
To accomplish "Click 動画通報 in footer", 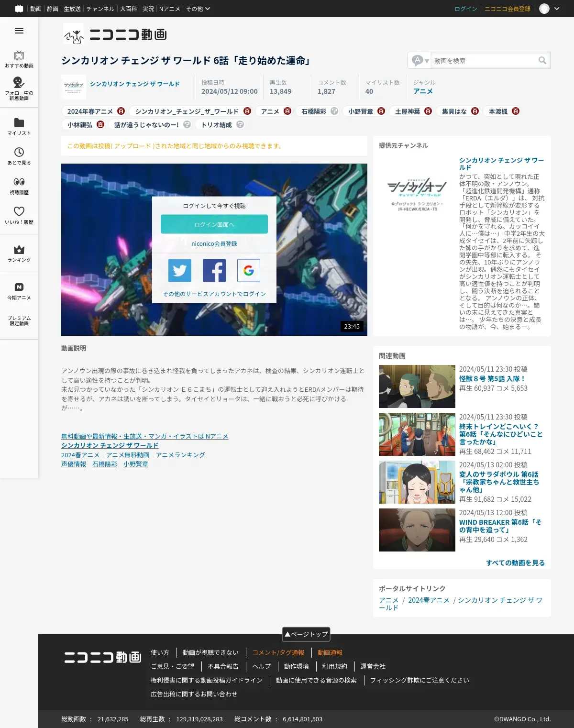I will coord(330,652).
